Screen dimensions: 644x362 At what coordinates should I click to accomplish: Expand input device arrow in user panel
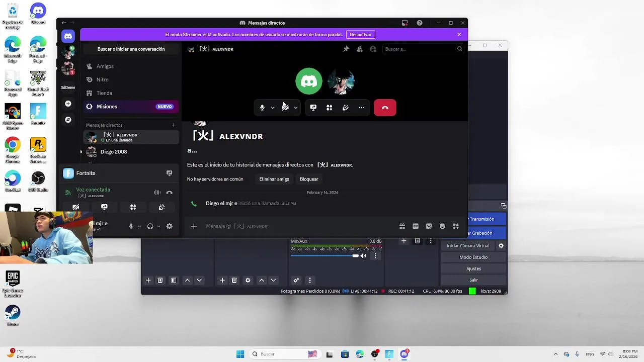139,226
